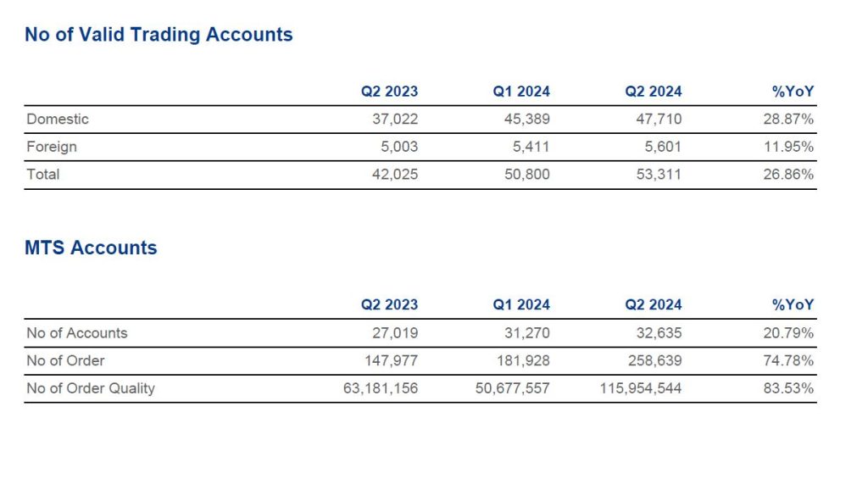This screenshot has width=868, height=496.
Task: Click %YoY header in Valid Trading Accounts table
Action: [793, 92]
